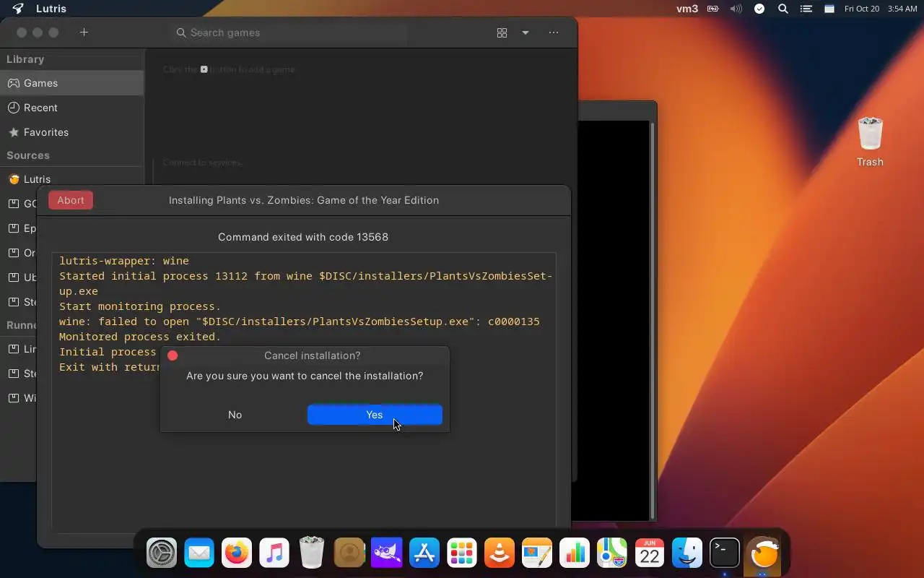Open Music app in the dock
The image size is (924, 578).
click(x=274, y=554)
